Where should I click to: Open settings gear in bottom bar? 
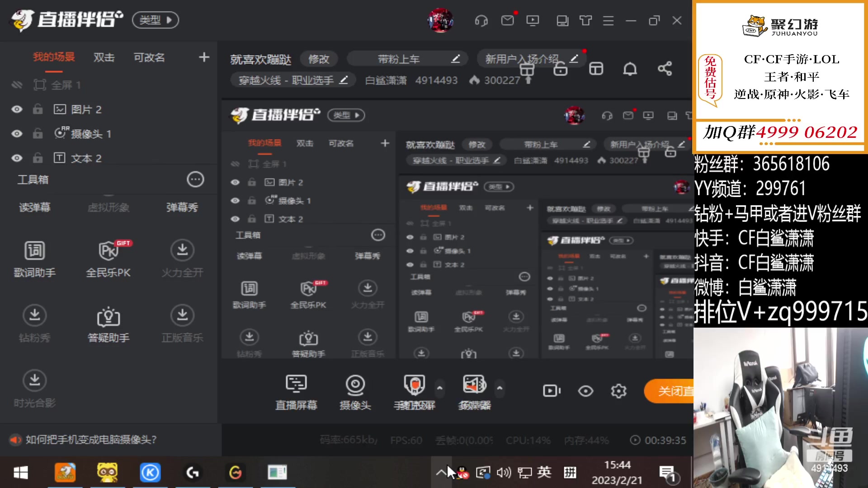point(618,391)
